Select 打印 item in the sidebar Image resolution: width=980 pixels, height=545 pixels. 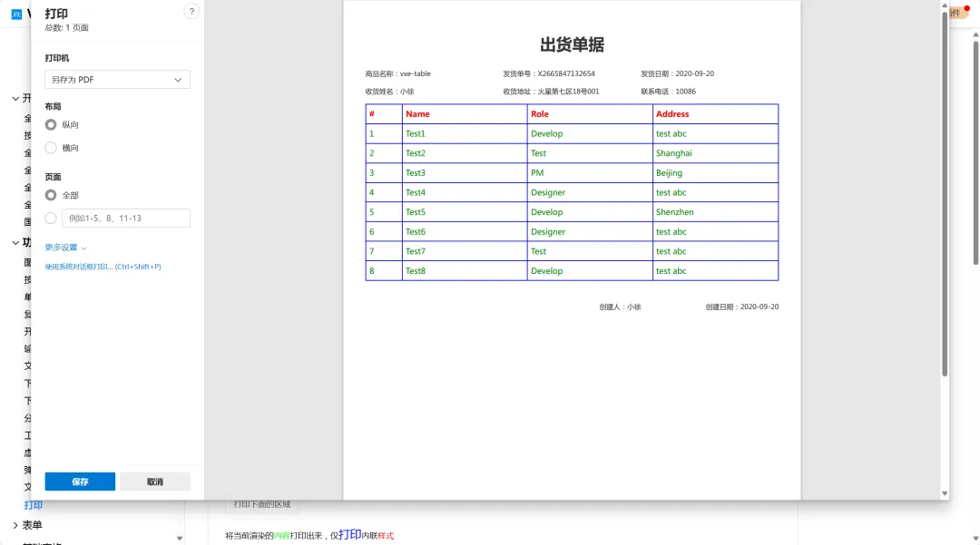[x=33, y=505]
